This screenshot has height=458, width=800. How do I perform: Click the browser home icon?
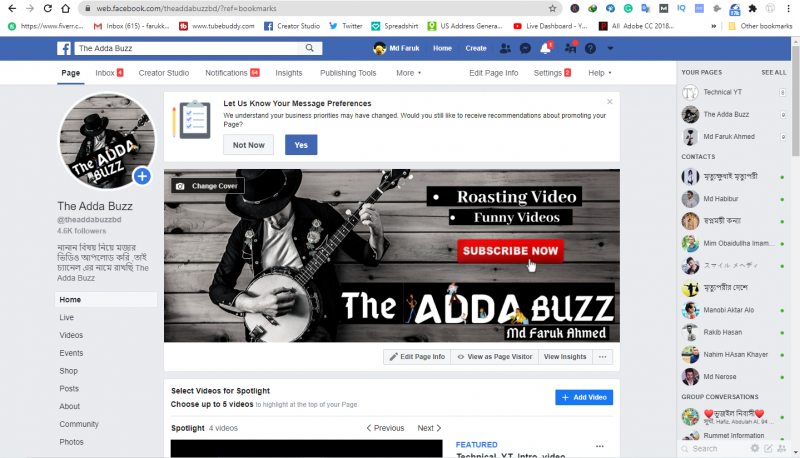point(65,8)
